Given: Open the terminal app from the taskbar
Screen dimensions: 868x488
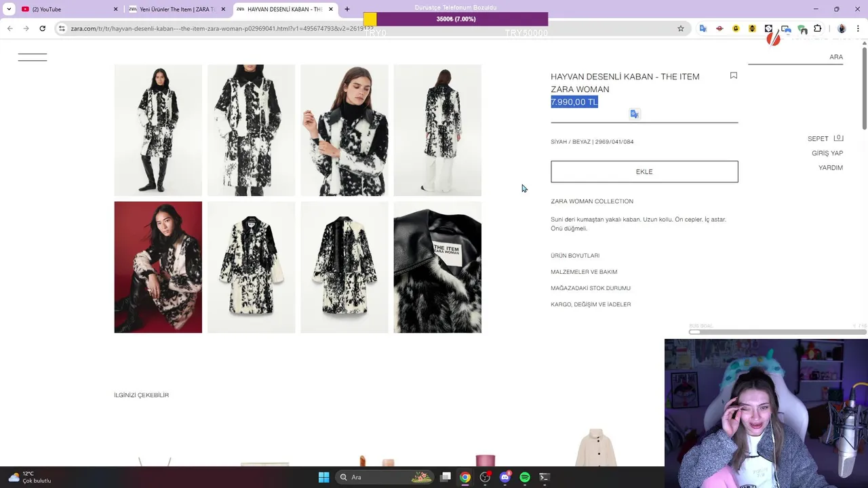Looking at the screenshot, I should (544, 477).
